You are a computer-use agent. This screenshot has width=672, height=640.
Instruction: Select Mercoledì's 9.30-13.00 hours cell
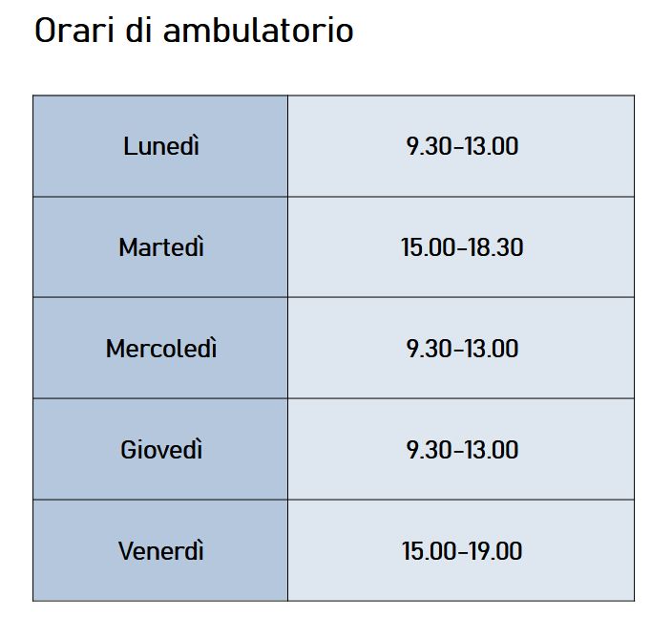(462, 349)
